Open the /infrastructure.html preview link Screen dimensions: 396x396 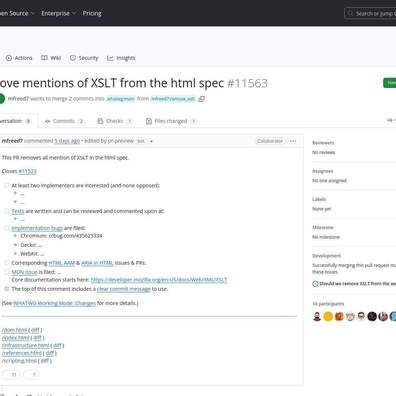[25, 346]
